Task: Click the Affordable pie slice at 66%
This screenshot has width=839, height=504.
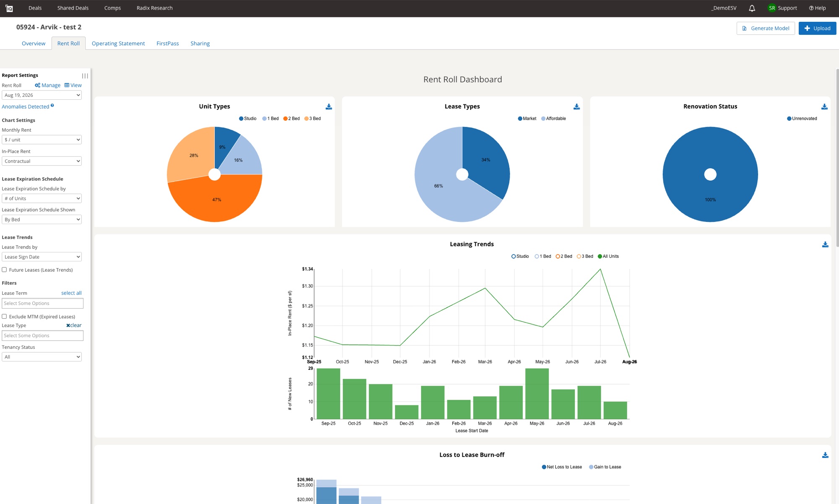Action: (438, 186)
